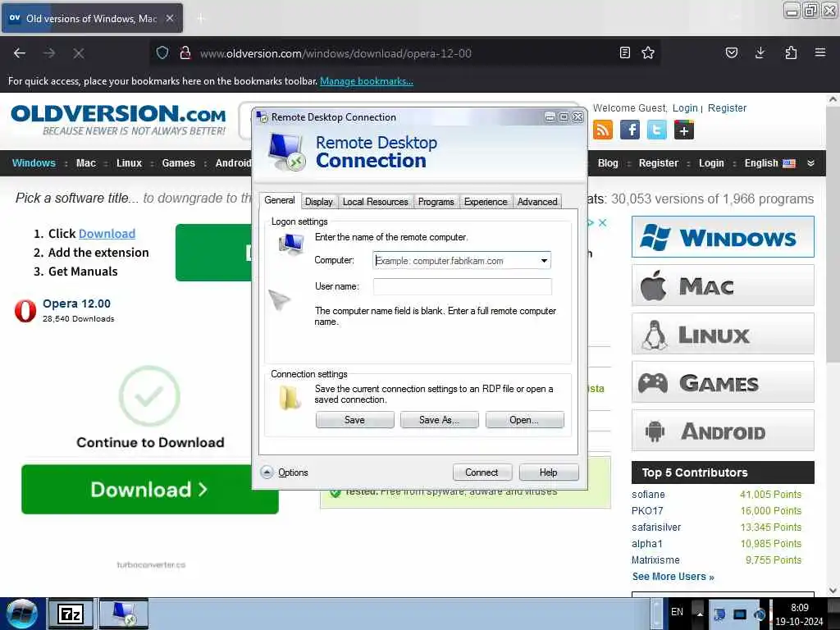Screen dimensions: 840x630
Task: Click the See More Users link
Action: [673, 577]
